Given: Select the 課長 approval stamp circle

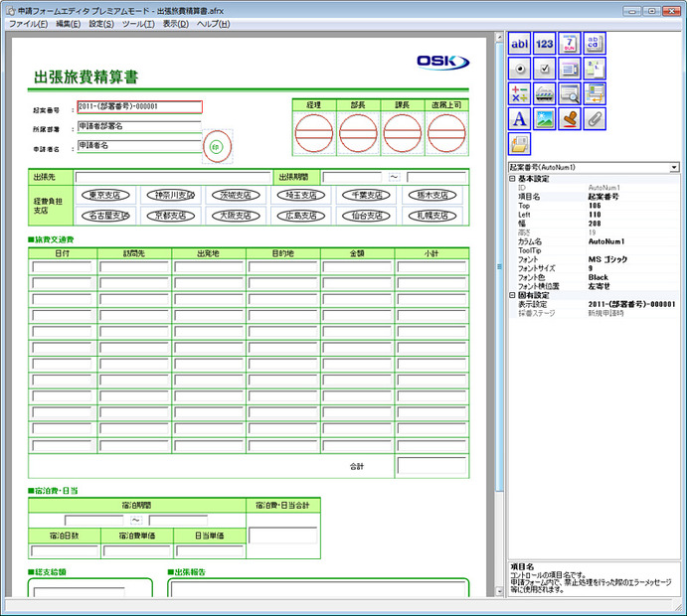Looking at the screenshot, I should point(403,133).
